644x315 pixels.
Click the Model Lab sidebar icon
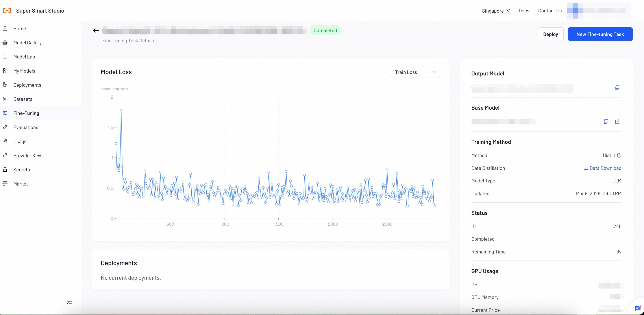(5, 57)
